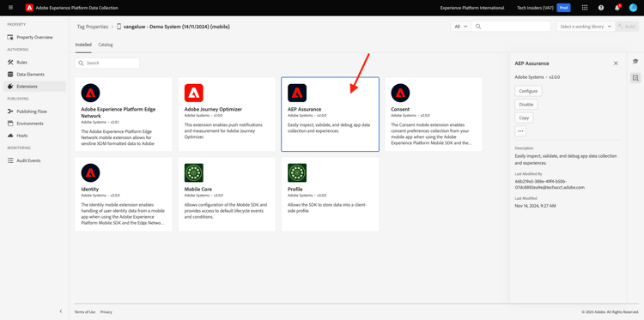Click the extensions Search field
The image size is (644, 320).
coord(107,63)
